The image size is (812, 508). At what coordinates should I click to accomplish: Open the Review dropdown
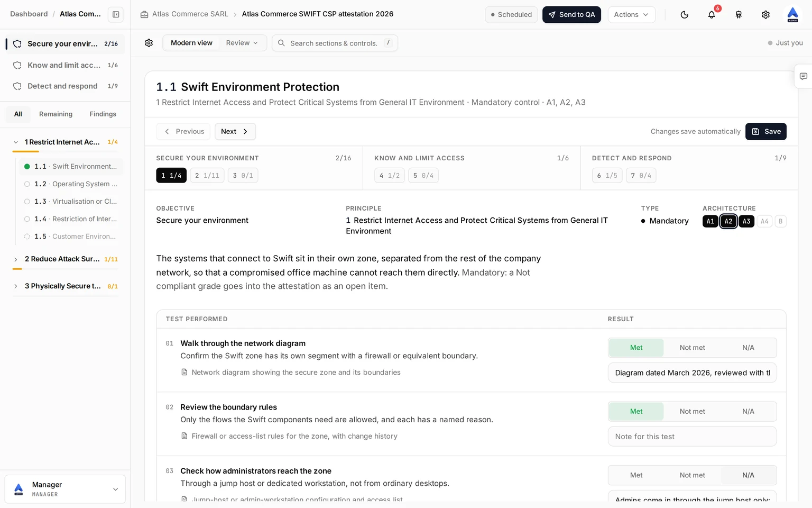point(242,43)
